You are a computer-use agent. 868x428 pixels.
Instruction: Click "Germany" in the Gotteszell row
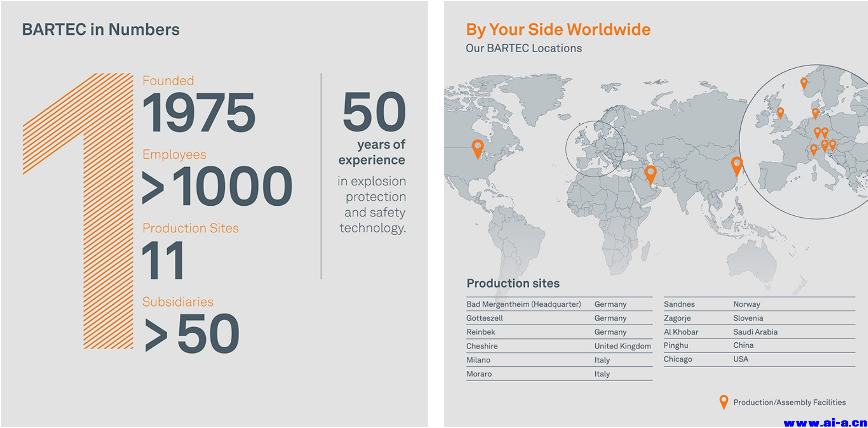(610, 318)
